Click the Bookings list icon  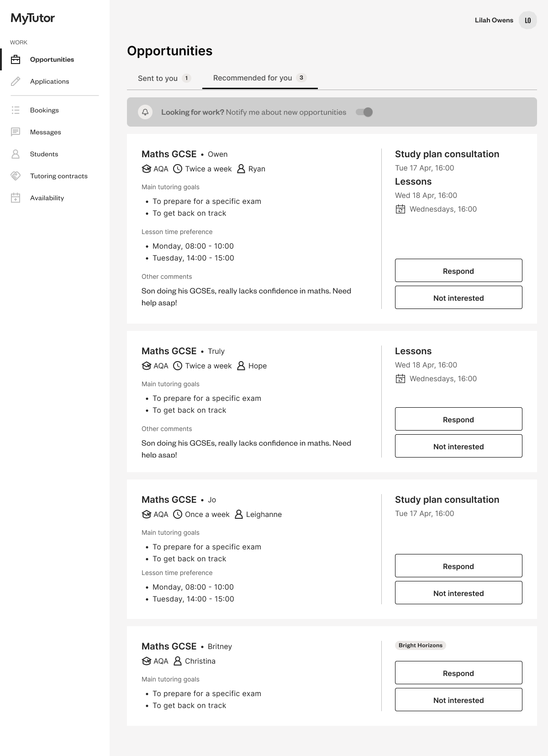pyautogui.click(x=16, y=110)
